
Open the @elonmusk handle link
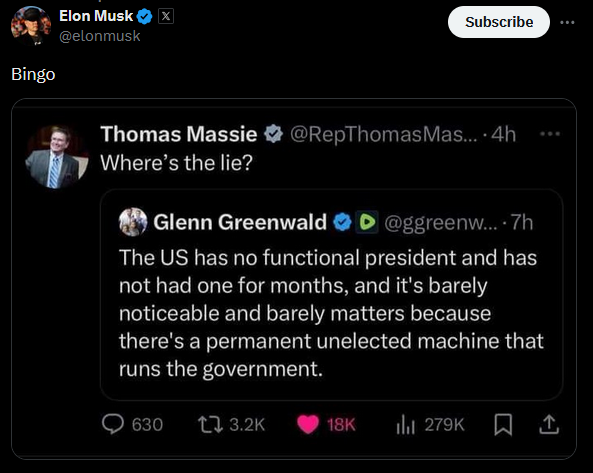(100, 36)
